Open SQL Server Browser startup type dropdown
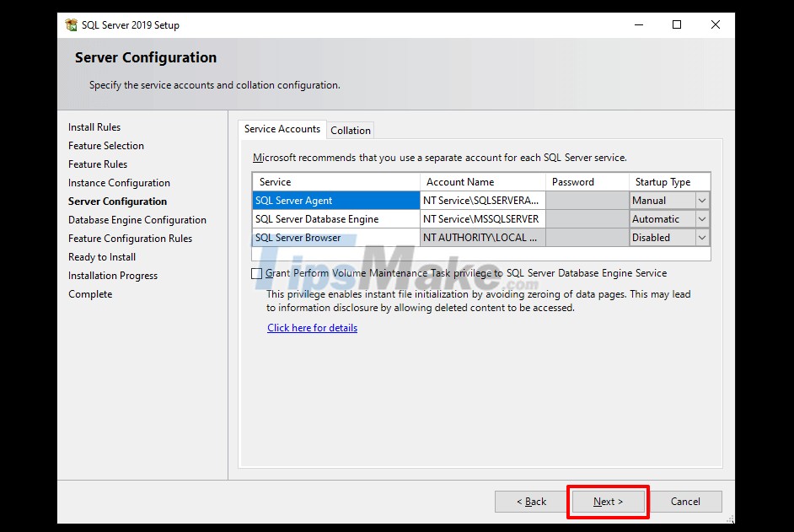The image size is (794, 532). tap(702, 237)
